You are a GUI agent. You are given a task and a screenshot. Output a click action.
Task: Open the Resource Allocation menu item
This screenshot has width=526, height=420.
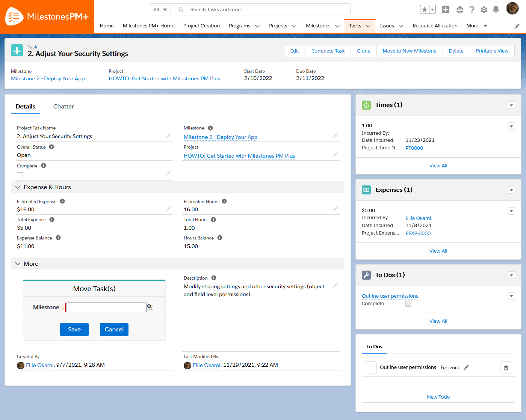point(435,26)
